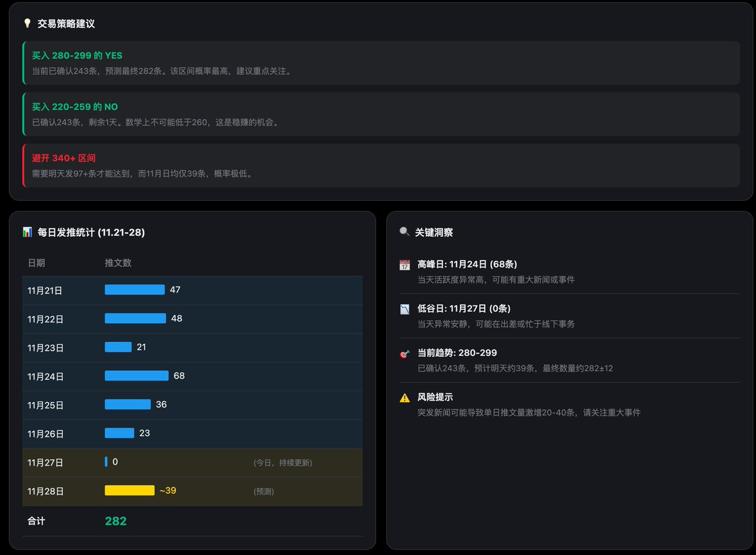Select the 11月25日 row date
This screenshot has height=555, width=756.
coord(45,405)
